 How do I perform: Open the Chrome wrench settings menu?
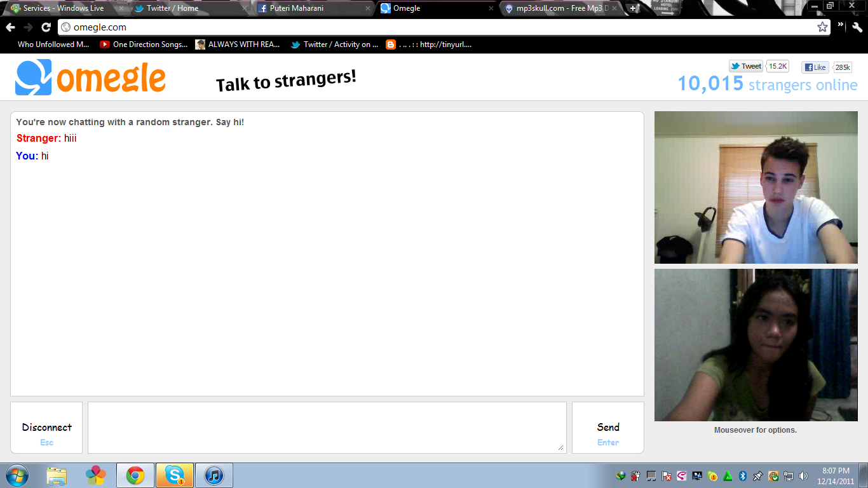click(x=857, y=27)
